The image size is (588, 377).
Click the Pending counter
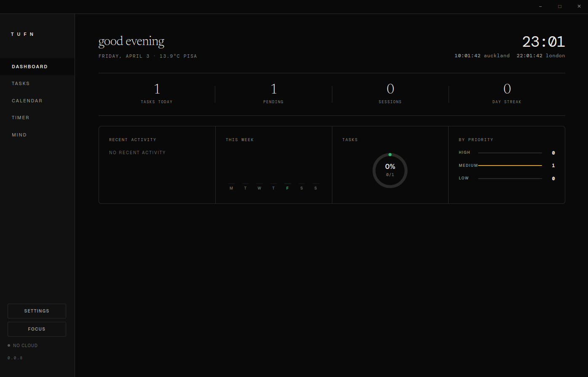click(x=273, y=94)
